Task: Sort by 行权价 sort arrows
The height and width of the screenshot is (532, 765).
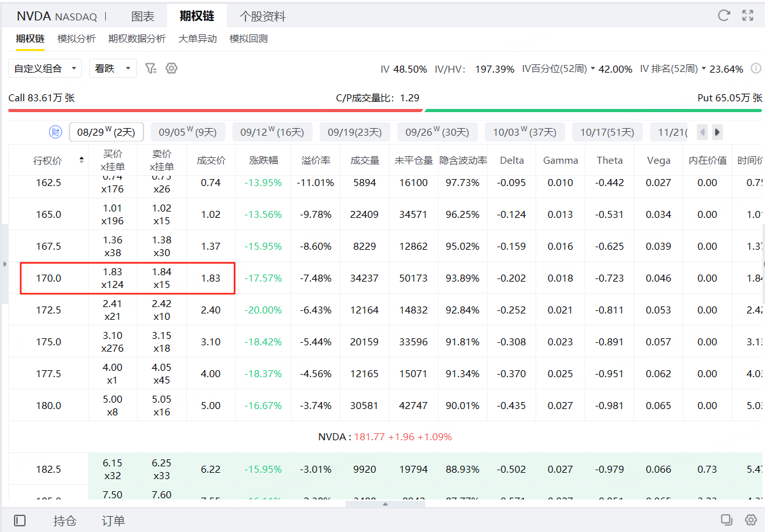Action: pos(81,160)
